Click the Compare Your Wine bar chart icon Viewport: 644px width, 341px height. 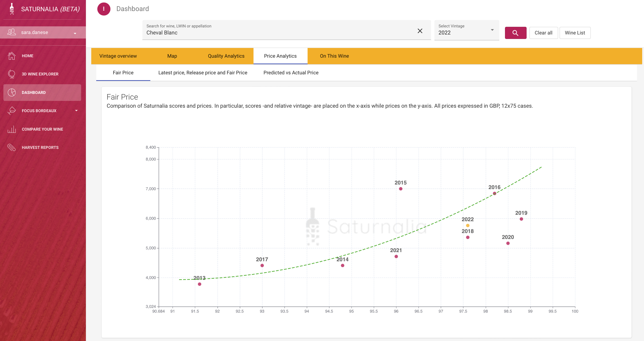point(11,129)
